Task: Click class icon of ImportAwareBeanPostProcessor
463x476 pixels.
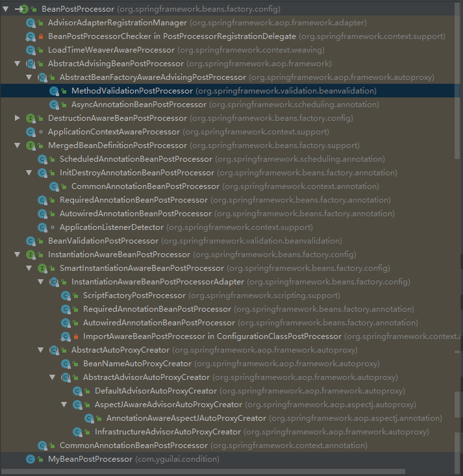Action: click(x=66, y=336)
